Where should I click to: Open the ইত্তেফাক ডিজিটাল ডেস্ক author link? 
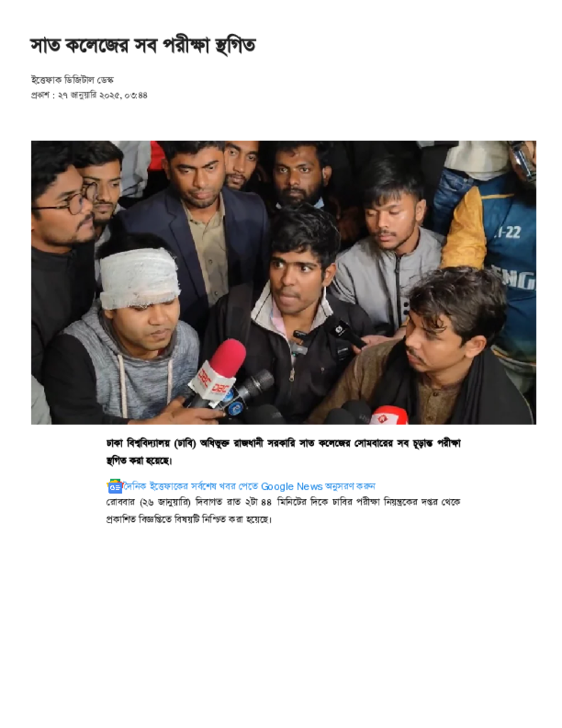click(72, 80)
